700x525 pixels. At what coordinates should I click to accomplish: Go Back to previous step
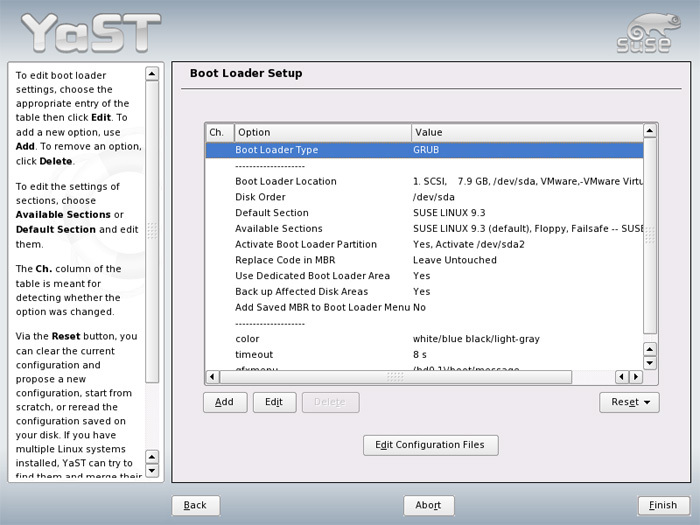195,505
